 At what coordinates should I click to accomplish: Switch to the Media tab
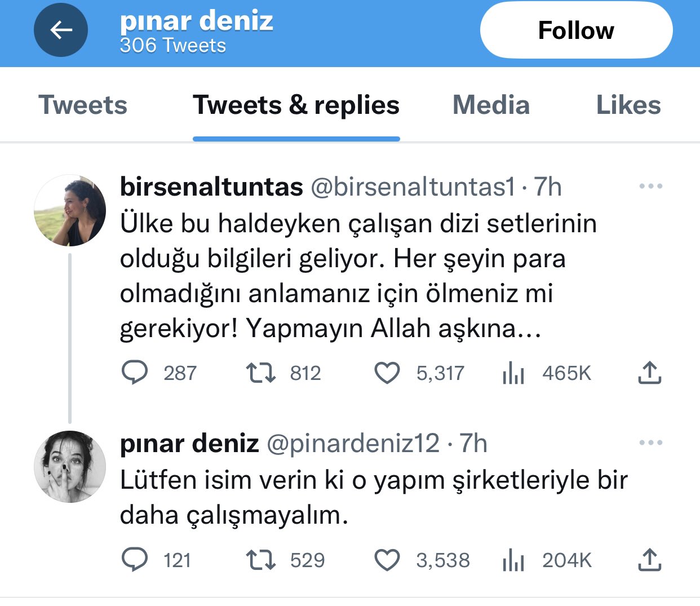pos(490,105)
